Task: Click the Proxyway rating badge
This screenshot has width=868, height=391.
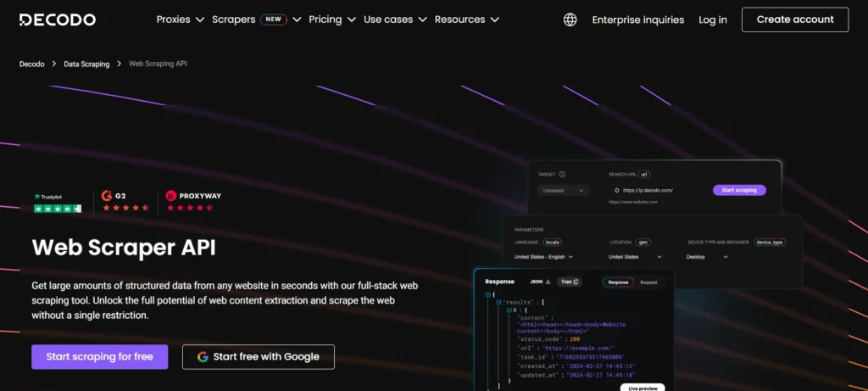Action: [x=193, y=202]
